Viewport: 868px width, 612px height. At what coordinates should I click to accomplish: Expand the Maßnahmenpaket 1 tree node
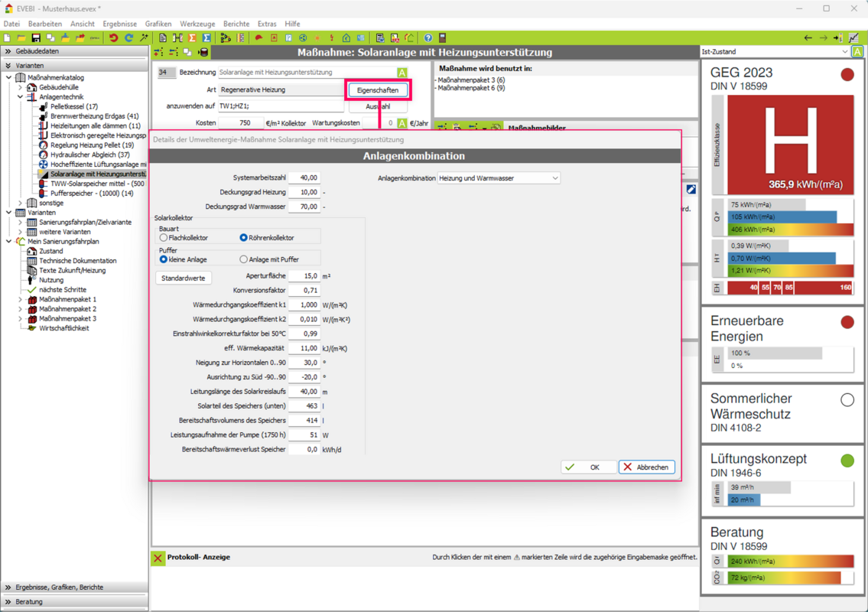21,299
